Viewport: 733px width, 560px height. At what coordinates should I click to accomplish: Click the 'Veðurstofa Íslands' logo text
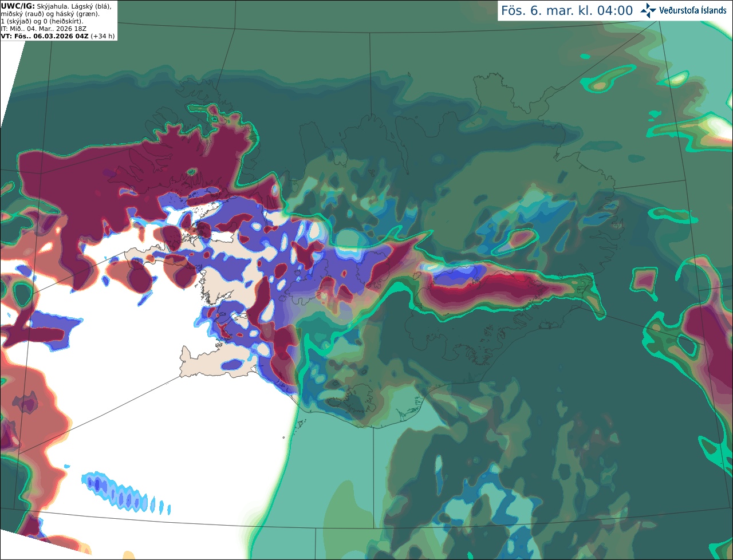pyautogui.click(x=693, y=10)
